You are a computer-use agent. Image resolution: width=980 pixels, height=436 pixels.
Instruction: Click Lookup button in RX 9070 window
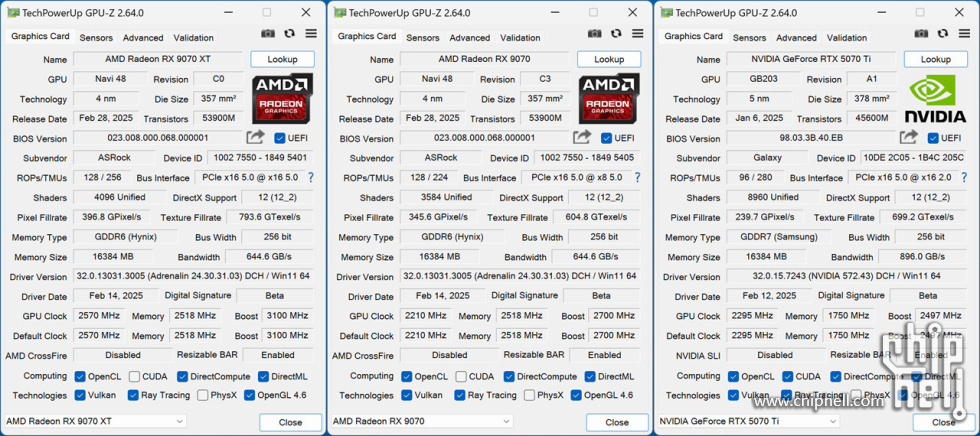(609, 59)
